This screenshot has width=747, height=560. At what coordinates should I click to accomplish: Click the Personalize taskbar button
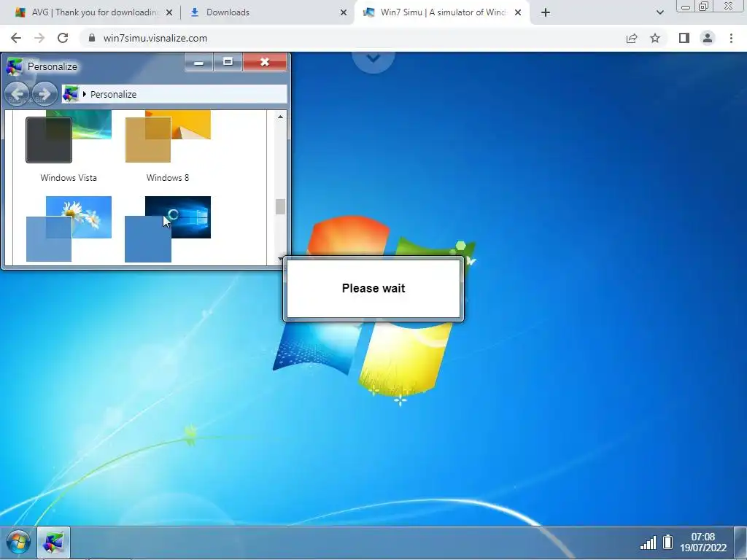pyautogui.click(x=53, y=542)
